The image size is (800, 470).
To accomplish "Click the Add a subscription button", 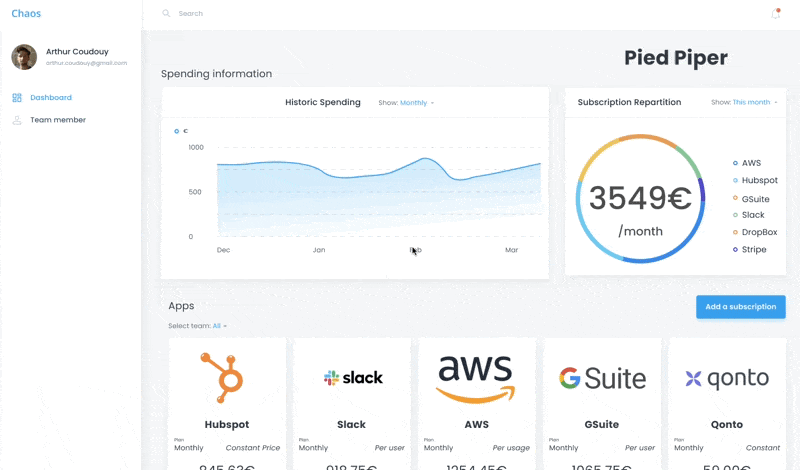I will coord(741,307).
